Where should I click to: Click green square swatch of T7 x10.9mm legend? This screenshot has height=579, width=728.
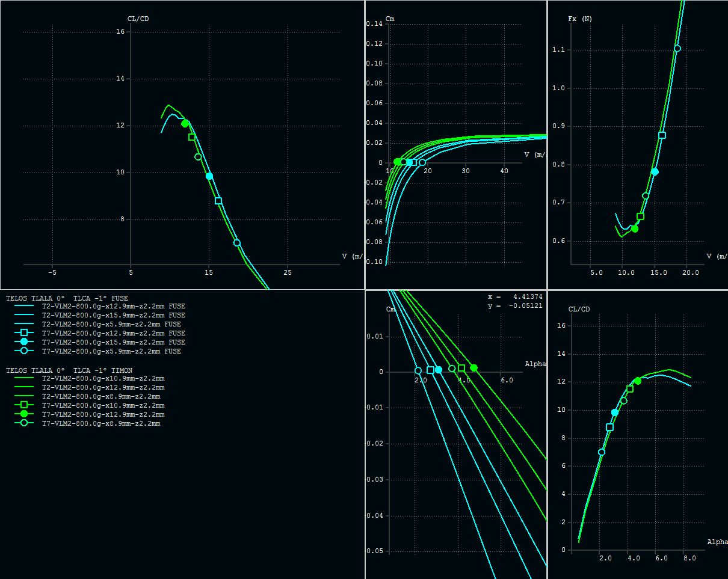click(x=23, y=406)
